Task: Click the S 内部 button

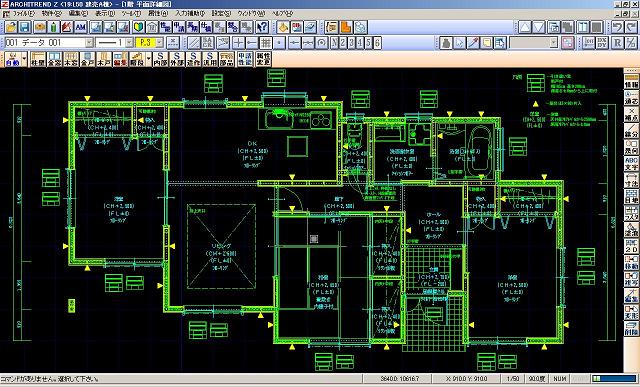Action: tap(160, 59)
